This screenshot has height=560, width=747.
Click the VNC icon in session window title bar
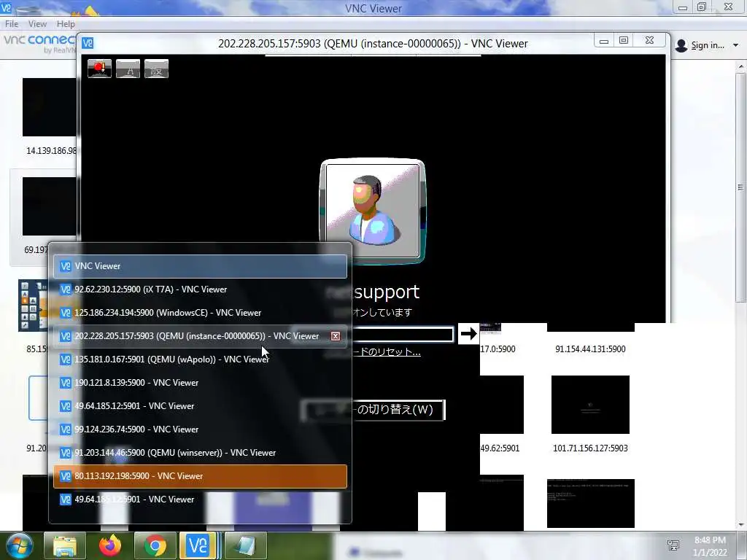(88, 43)
